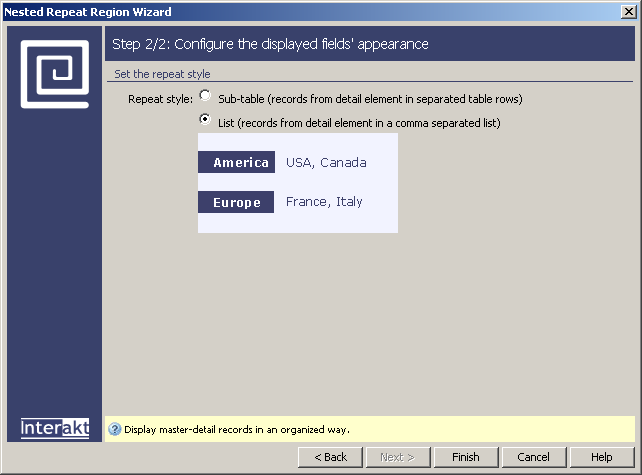This screenshot has height=475, width=642.
Task: Choose the List comma separated option
Action: tap(205, 120)
